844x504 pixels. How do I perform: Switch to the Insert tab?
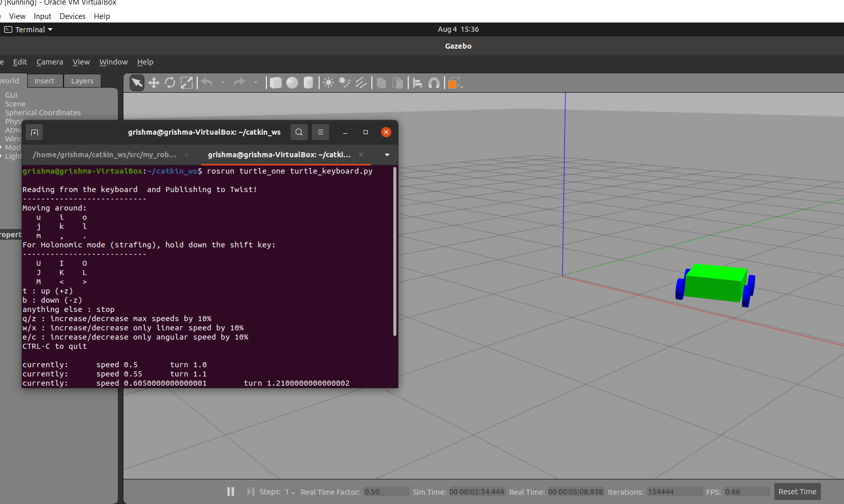pyautogui.click(x=45, y=81)
